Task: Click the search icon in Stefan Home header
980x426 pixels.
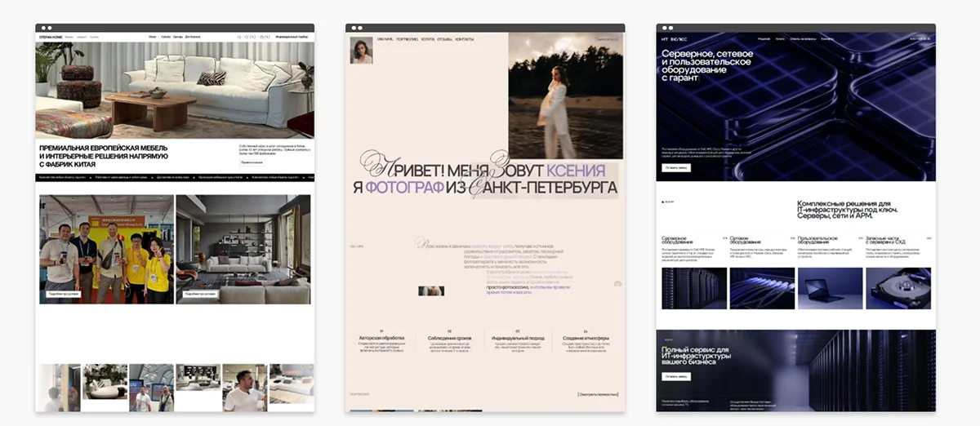Action: pyautogui.click(x=239, y=37)
